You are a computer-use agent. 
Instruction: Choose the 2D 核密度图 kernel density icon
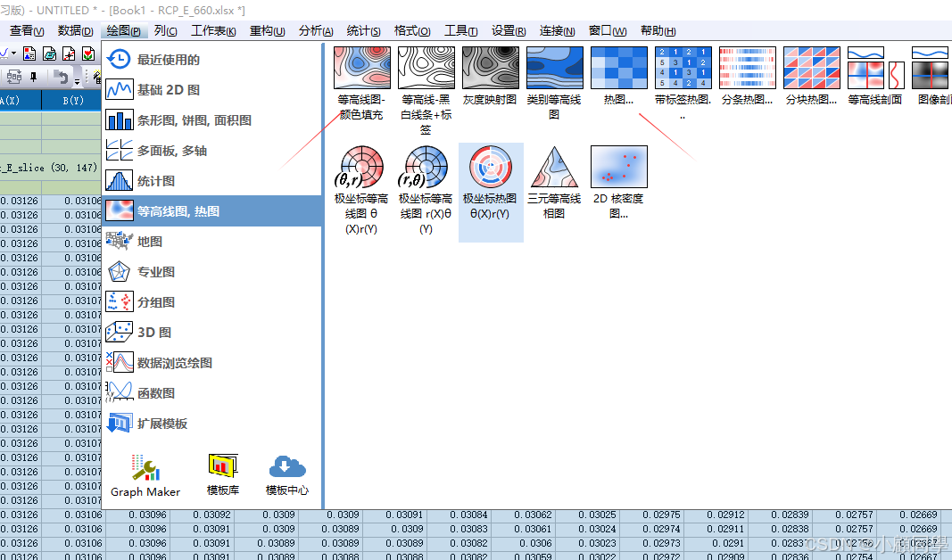pyautogui.click(x=618, y=167)
